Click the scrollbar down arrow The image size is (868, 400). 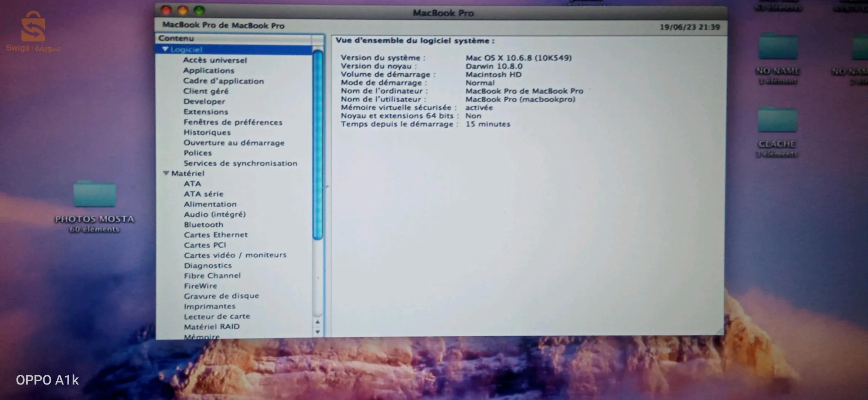[x=317, y=332]
